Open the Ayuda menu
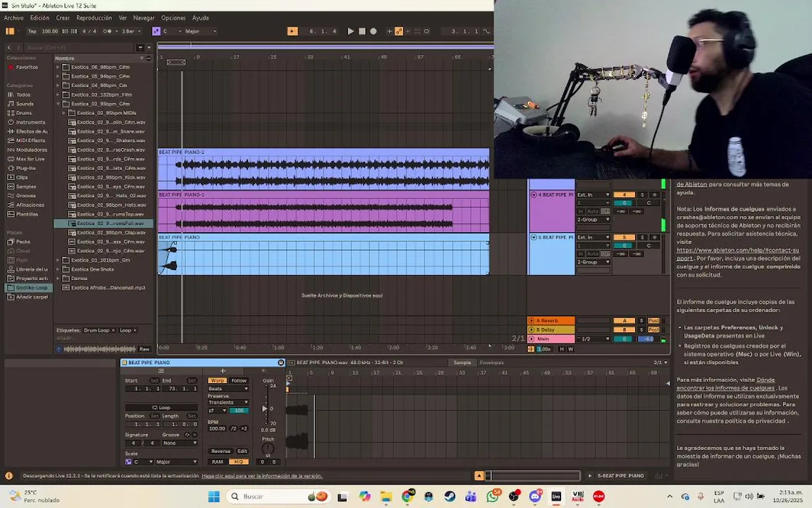Image resolution: width=812 pixels, height=508 pixels. click(200, 18)
